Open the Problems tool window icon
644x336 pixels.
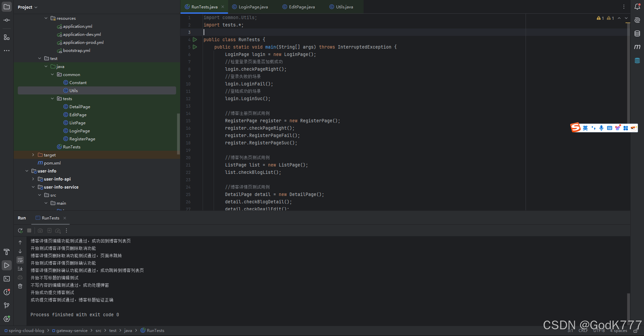click(x=7, y=292)
